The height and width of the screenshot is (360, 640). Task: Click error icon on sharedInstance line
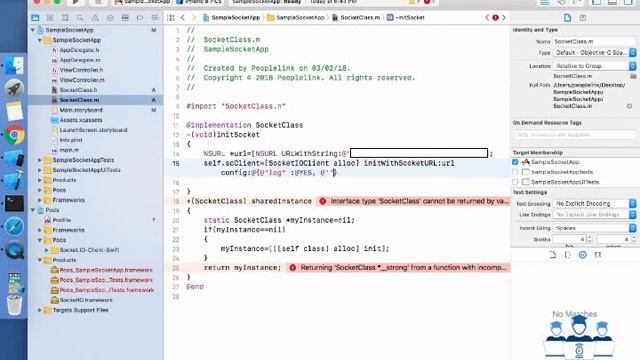(x=322, y=201)
